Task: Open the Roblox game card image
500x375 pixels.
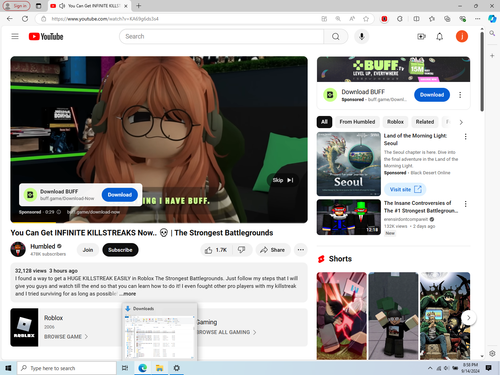Action: point(24,327)
